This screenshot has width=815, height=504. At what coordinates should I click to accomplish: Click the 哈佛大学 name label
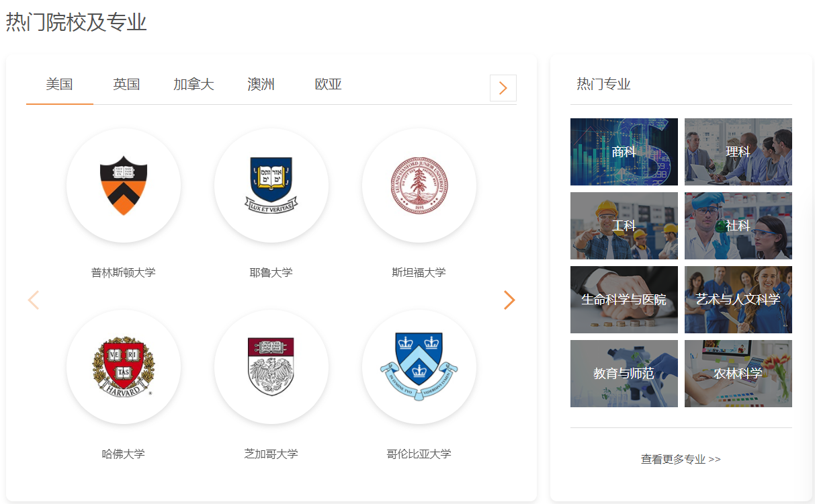click(124, 454)
